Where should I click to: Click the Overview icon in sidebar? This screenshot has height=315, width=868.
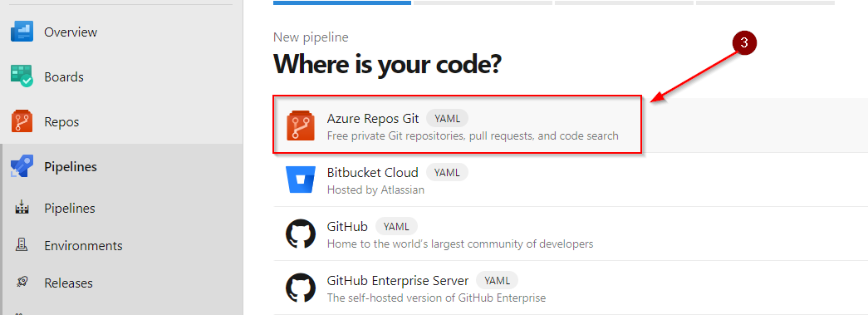[x=22, y=32]
